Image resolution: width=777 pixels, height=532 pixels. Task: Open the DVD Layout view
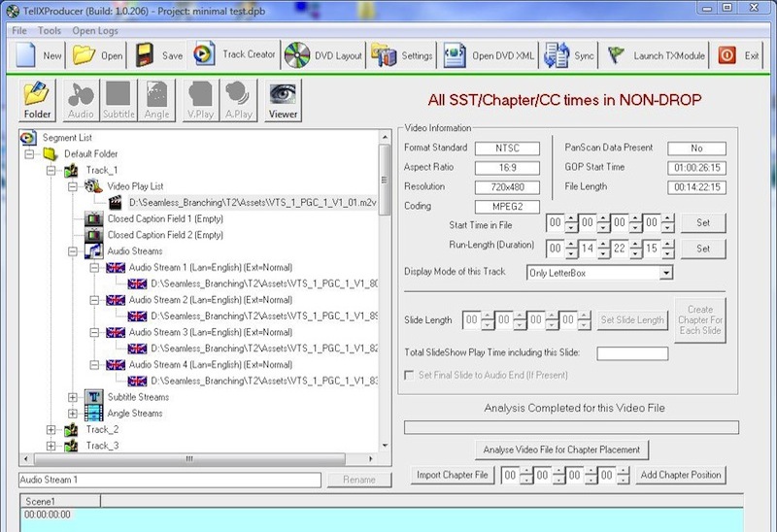click(x=324, y=55)
